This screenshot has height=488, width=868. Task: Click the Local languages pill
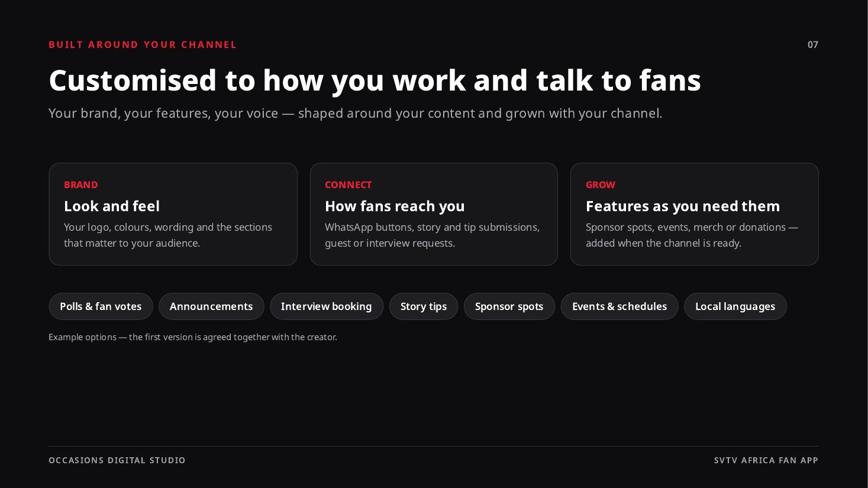[735, 306]
